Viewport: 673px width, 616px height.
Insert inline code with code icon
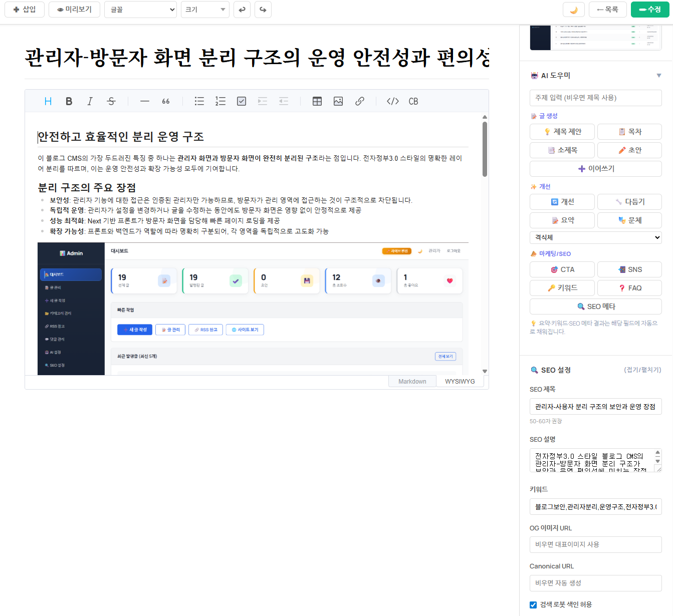pos(393,101)
